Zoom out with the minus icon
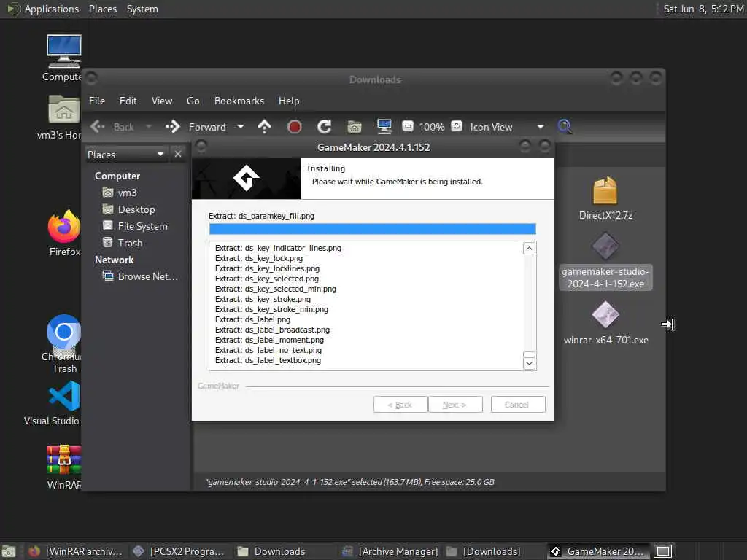 408,126
